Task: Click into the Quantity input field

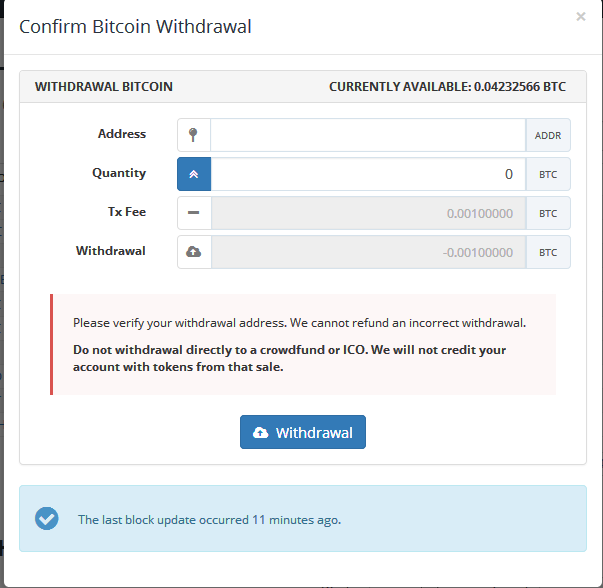Action: click(x=367, y=174)
